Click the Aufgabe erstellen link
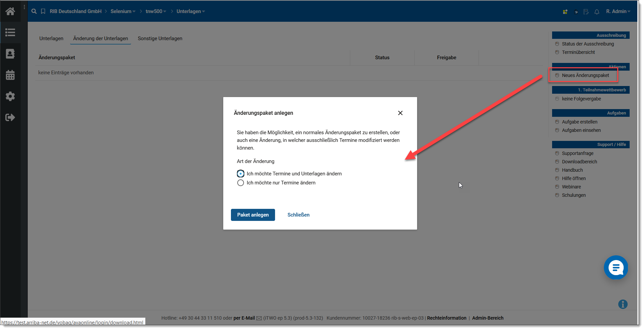The height and width of the screenshot is (330, 644). [x=580, y=122]
